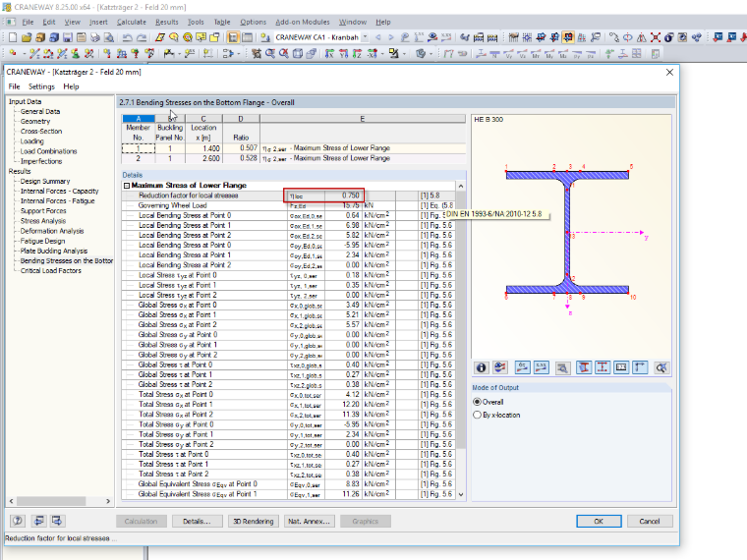Click the print graphic icon below the cross-section
The image size is (747, 560).
(562, 367)
